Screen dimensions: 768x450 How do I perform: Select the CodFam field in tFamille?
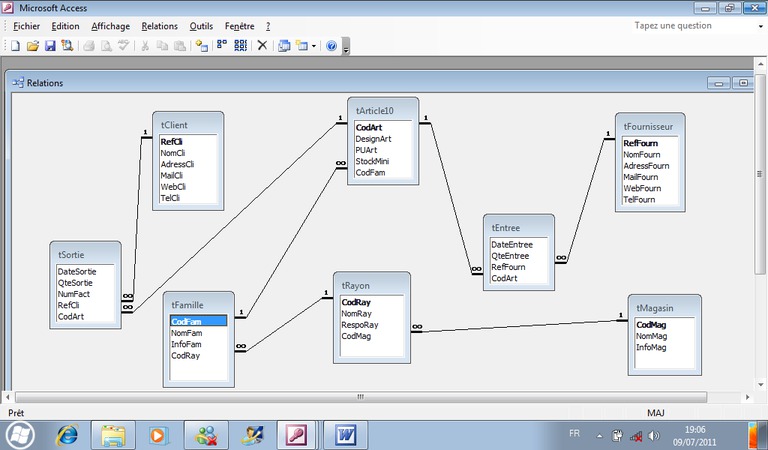pos(198,321)
